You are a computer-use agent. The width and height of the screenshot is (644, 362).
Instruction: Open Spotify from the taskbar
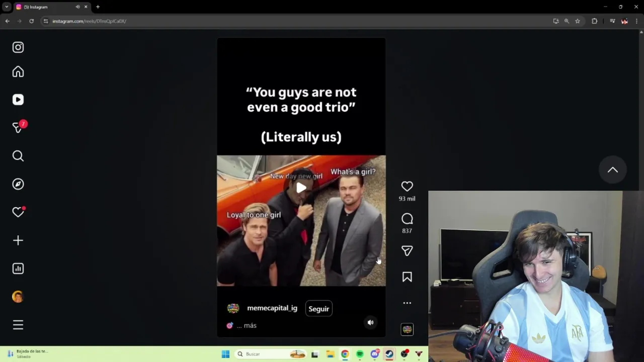[x=360, y=354]
